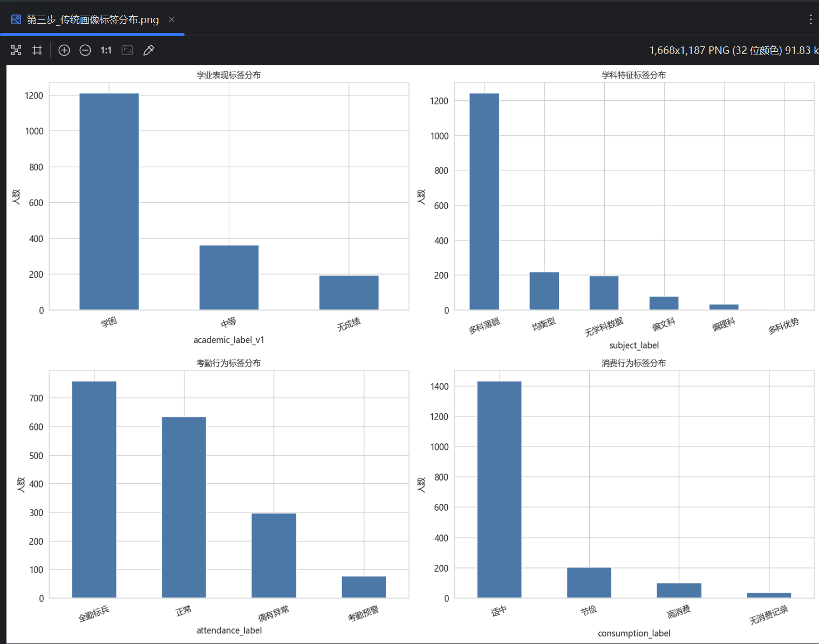Click the chart title 学科特征标签分布
Viewport: 819px width, 644px height.
click(x=634, y=75)
